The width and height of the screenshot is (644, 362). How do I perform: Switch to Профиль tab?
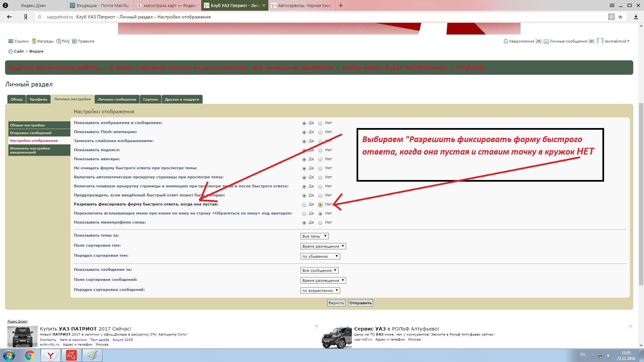(x=38, y=100)
